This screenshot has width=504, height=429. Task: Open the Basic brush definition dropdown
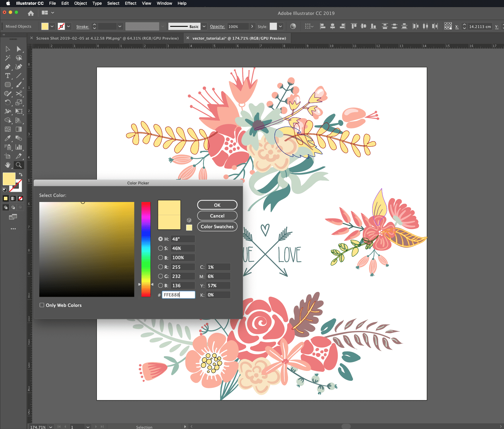204,27
